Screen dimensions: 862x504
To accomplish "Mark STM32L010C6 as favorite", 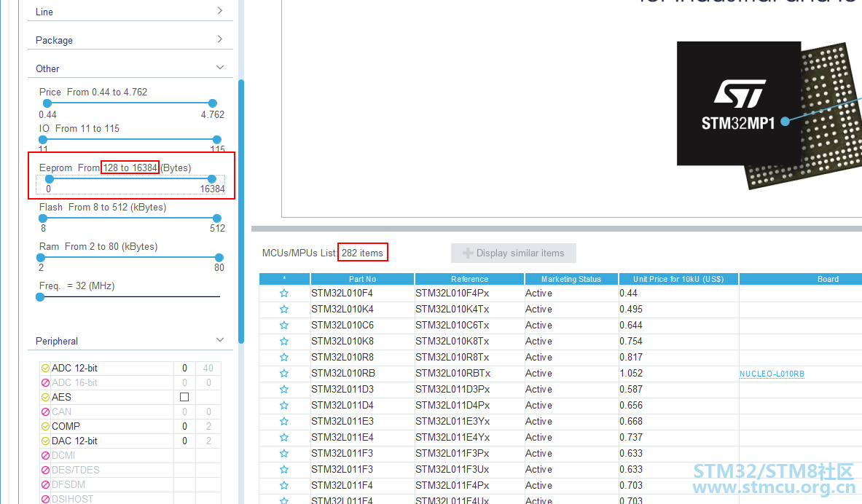I will 284,326.
